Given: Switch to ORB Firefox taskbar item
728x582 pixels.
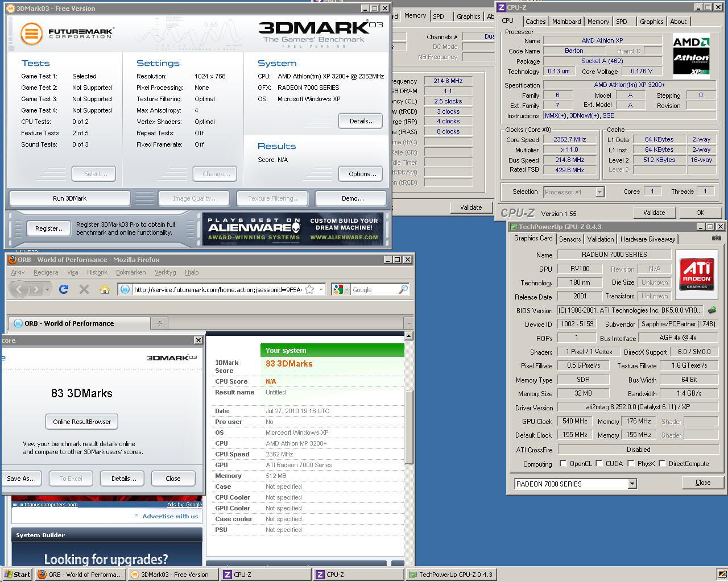Looking at the screenshot, I should (80, 574).
